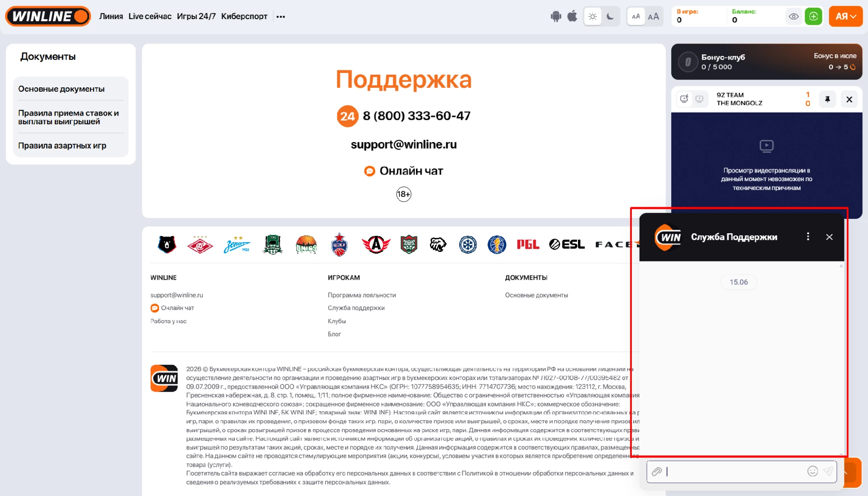
Task: Click the Russian Premier League bear logo
Action: [x=167, y=245]
